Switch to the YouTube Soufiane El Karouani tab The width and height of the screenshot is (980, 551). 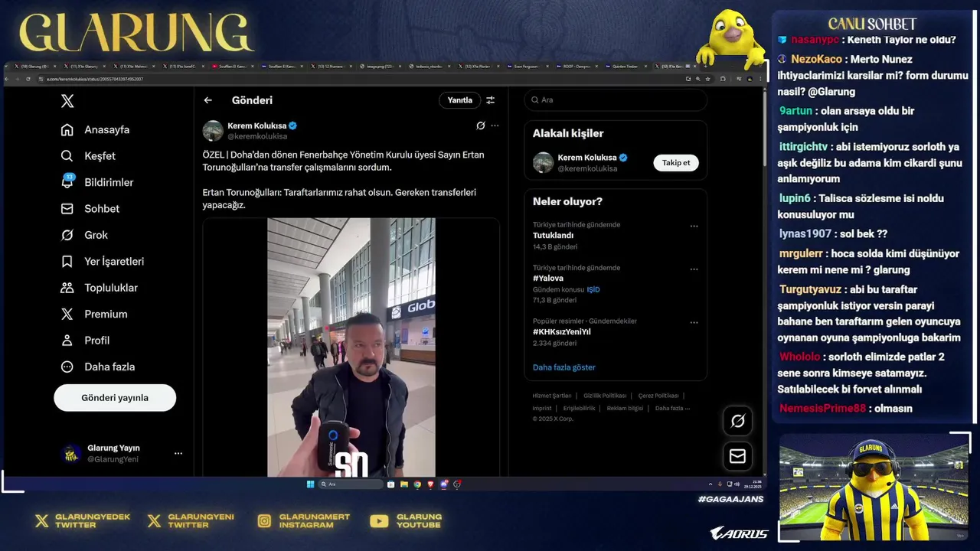pyautogui.click(x=232, y=67)
